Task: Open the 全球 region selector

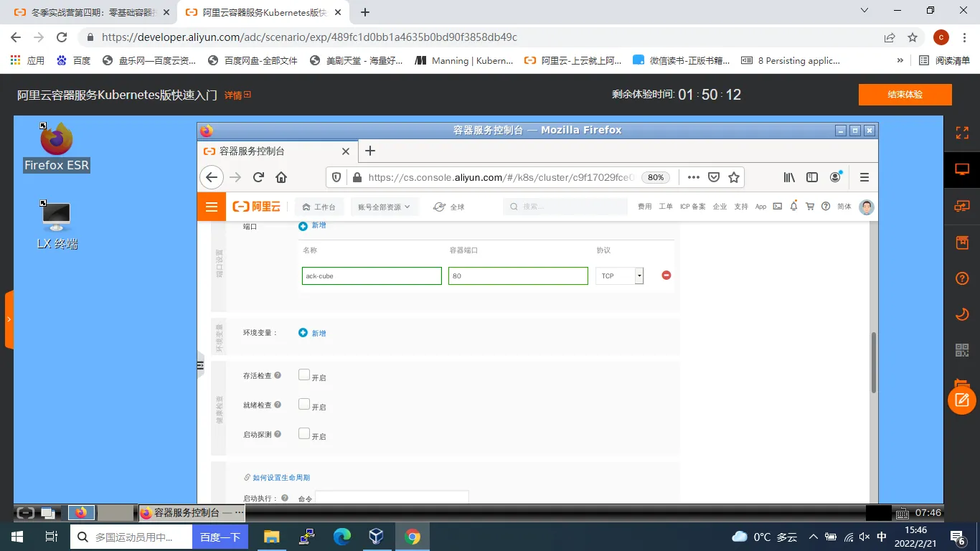Action: tap(449, 207)
